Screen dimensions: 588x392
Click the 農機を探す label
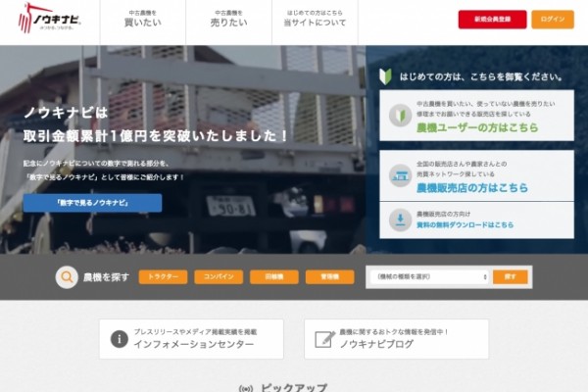(106, 277)
